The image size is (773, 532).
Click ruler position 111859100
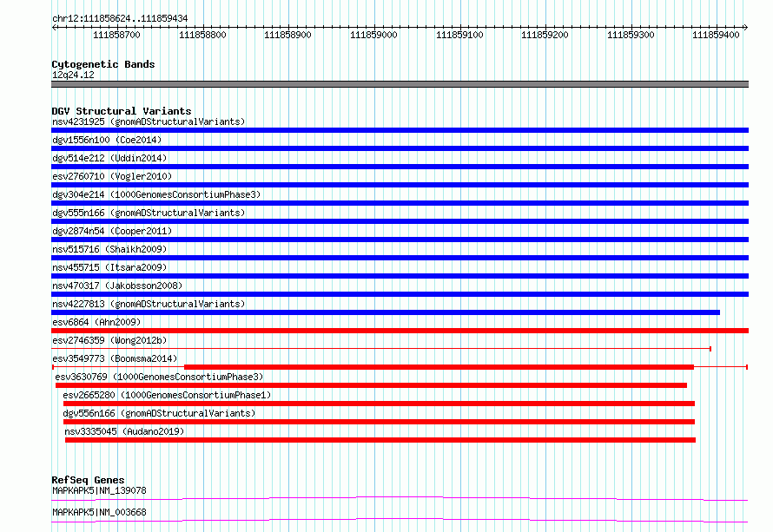459,35
